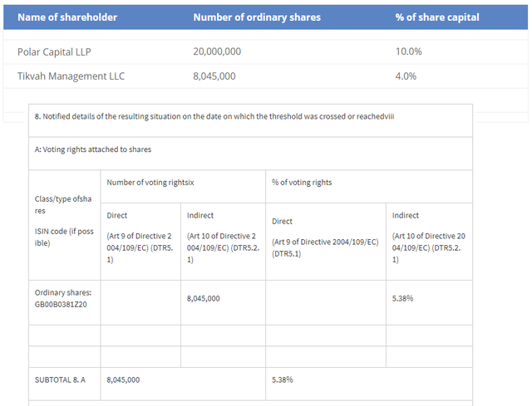Image resolution: width=532 pixels, height=406 pixels.
Task: Click the 10.0% share capital value
Action: point(408,51)
